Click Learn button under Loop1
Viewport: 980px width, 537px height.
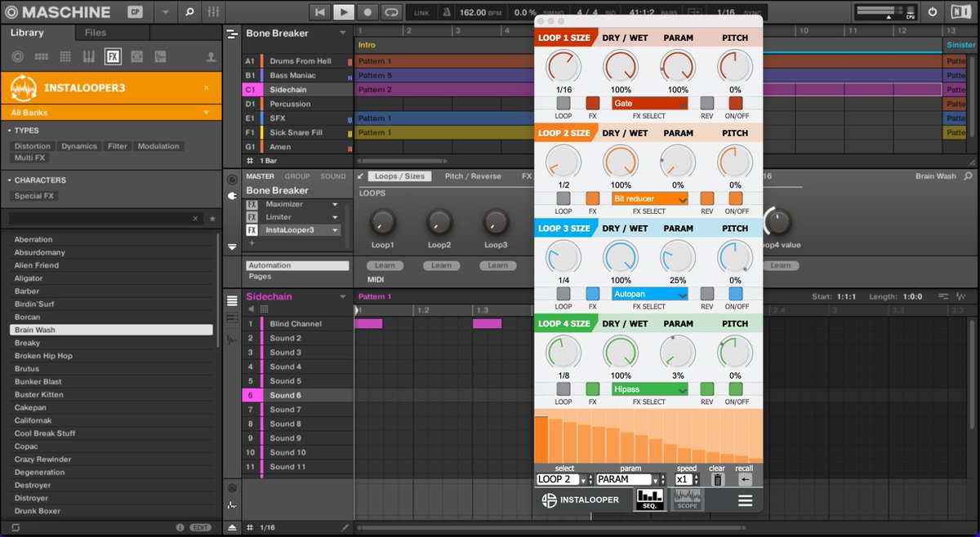tap(384, 265)
